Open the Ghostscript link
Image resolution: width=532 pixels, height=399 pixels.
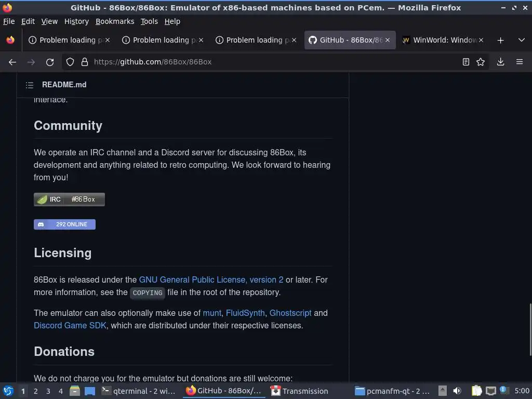click(x=290, y=313)
